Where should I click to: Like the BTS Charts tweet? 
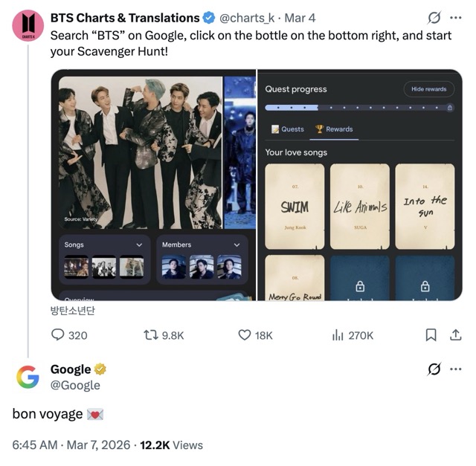click(245, 335)
